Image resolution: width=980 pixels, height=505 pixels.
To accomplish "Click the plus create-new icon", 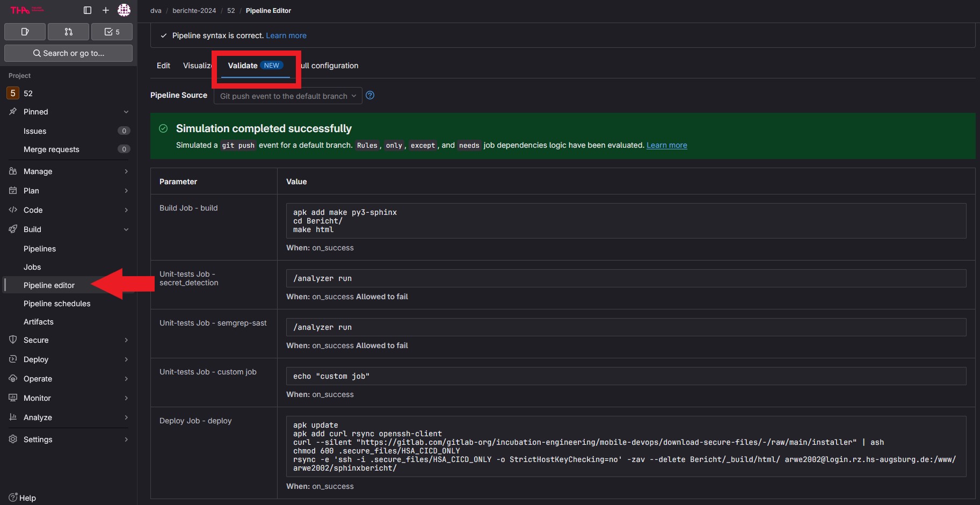I will (x=106, y=10).
